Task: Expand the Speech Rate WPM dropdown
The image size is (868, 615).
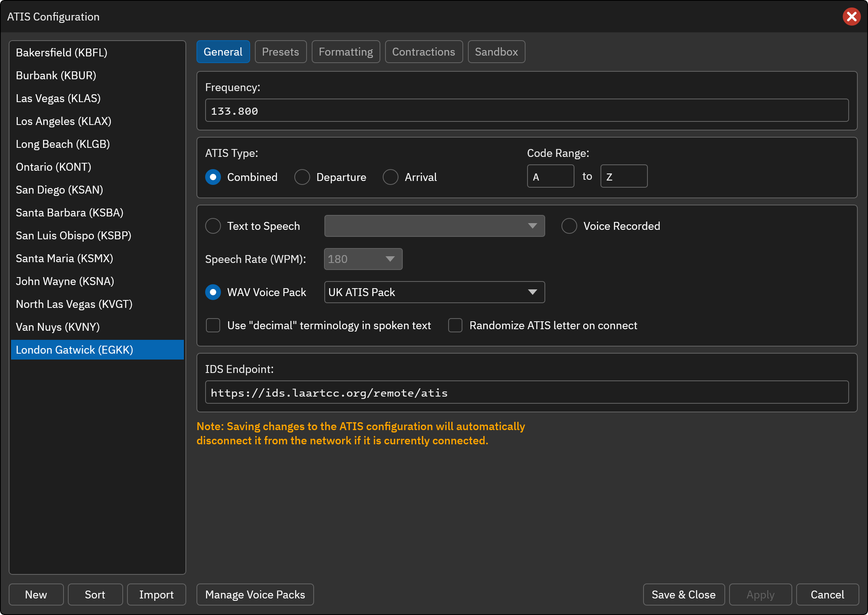Action: (363, 259)
